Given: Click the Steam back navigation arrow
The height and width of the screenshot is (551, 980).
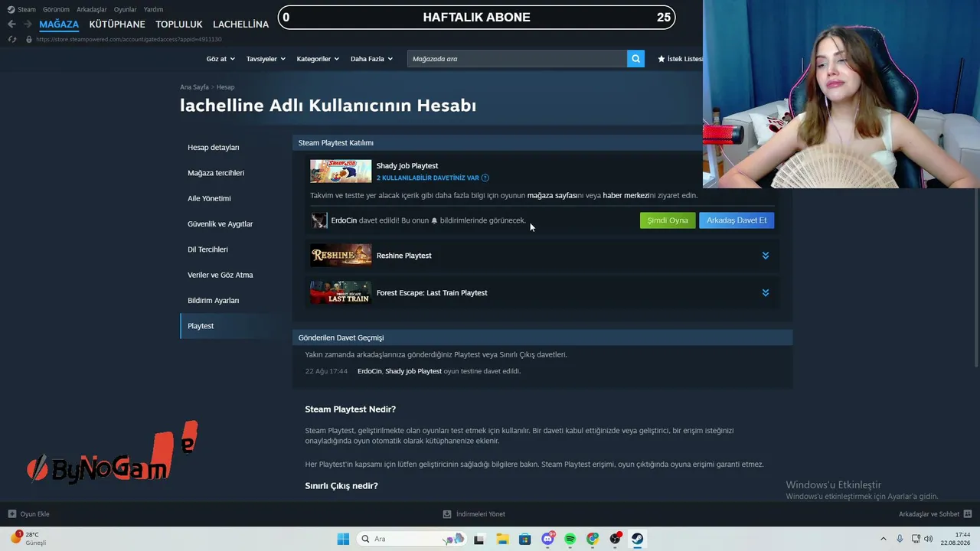Looking at the screenshot, I should tap(11, 24).
